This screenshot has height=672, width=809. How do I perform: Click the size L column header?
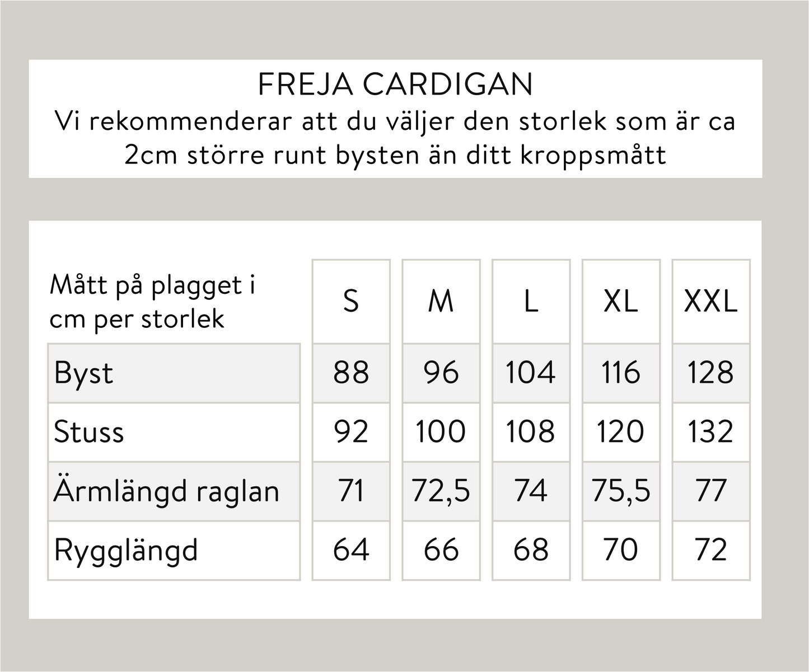[531, 302]
